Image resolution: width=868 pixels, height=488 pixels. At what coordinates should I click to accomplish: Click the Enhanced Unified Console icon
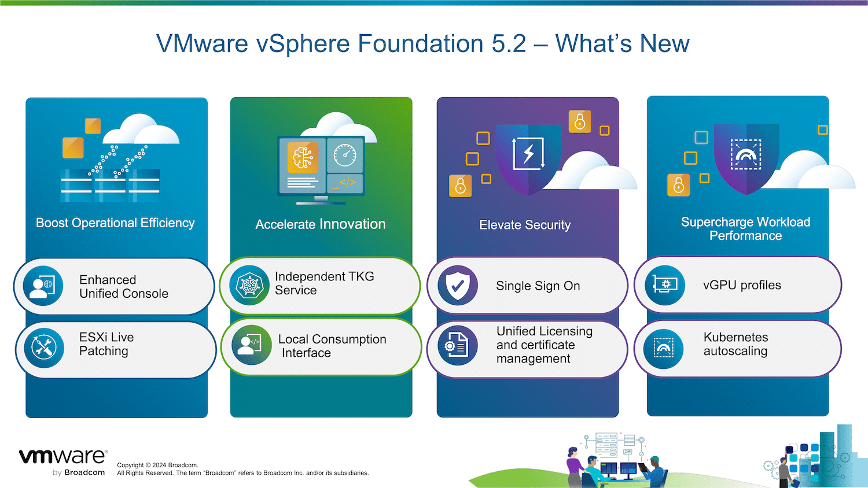pyautogui.click(x=43, y=286)
